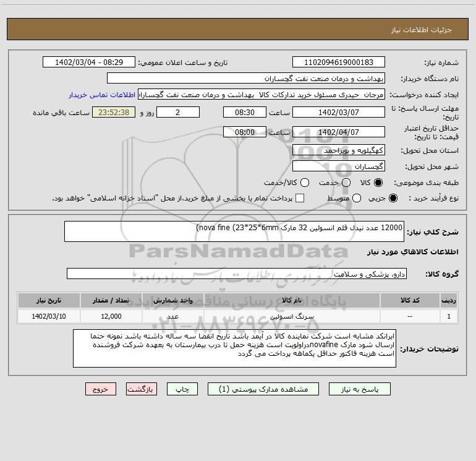The image size is (476, 461).
Task: Click response deadline date 1402/03/07
Action: [x=339, y=112]
